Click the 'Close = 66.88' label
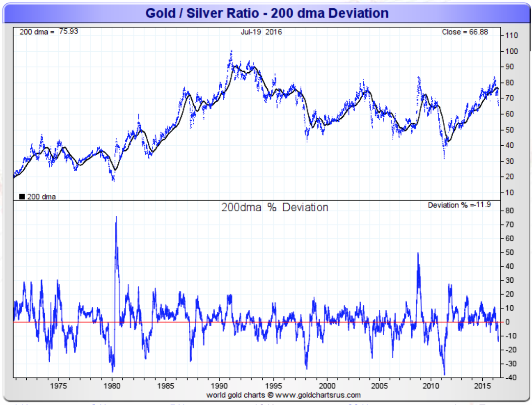The image size is (532, 405). [x=465, y=32]
